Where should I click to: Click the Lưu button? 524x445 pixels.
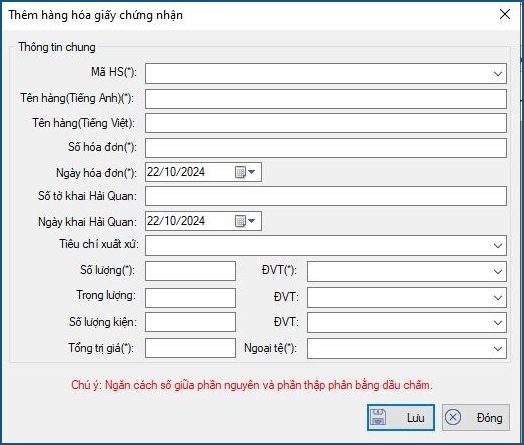(x=401, y=417)
